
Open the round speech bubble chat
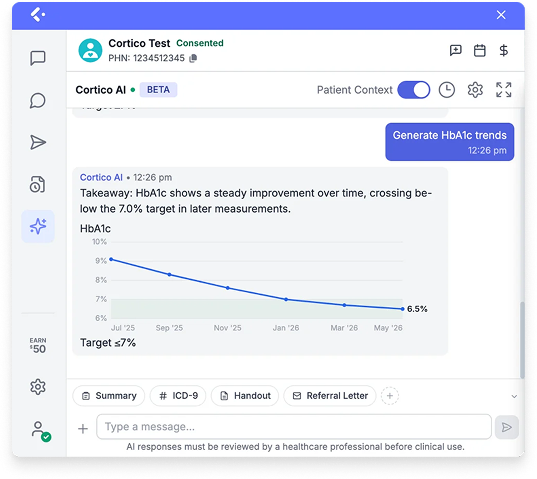[38, 101]
